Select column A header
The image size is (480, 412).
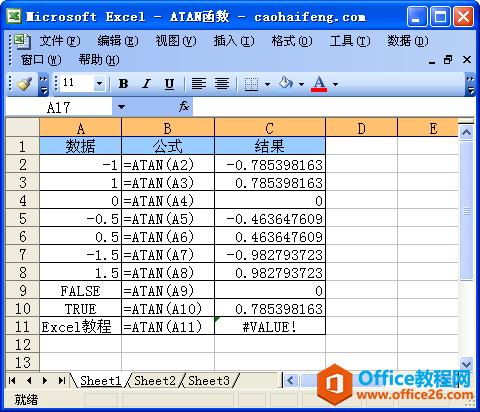tap(80, 128)
